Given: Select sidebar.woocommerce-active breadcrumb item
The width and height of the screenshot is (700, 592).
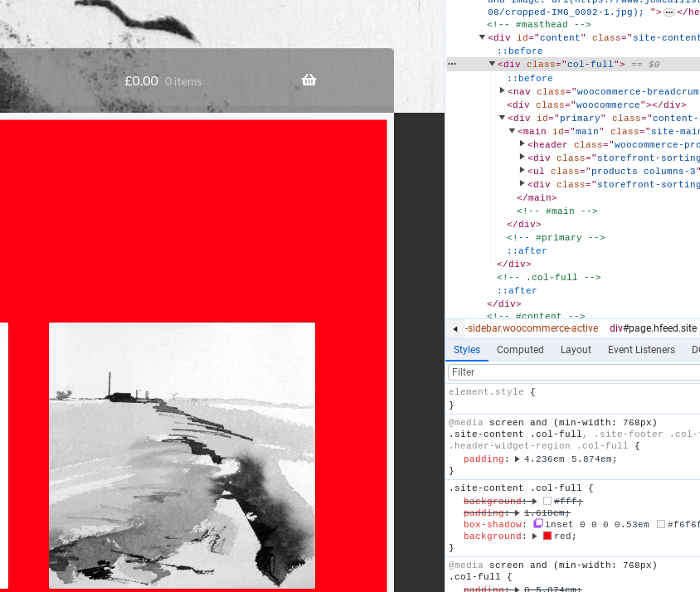Looking at the screenshot, I should coord(532,328).
